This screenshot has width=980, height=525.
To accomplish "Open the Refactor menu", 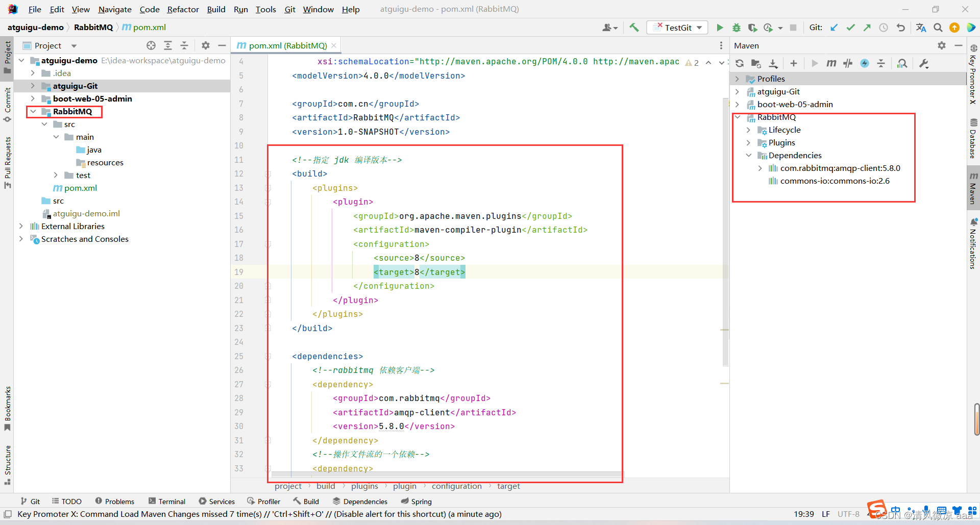I will [183, 9].
